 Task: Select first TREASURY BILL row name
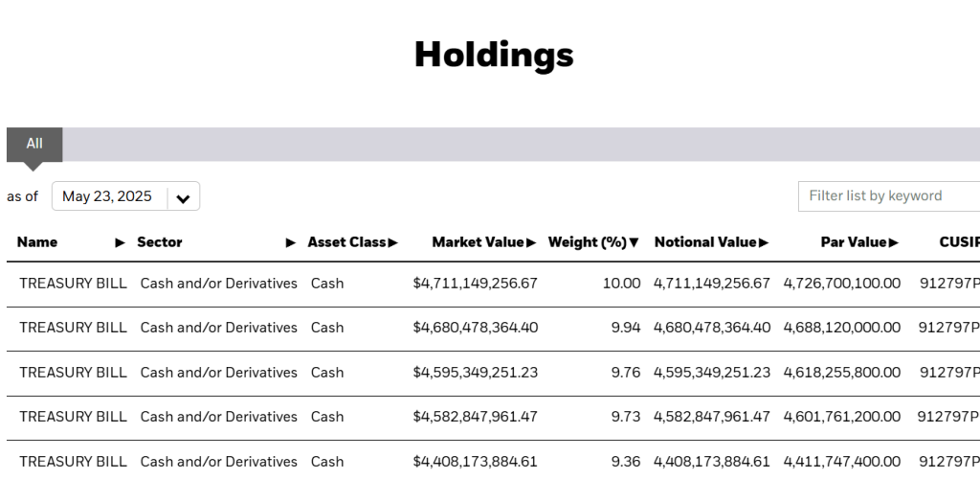[73, 284]
